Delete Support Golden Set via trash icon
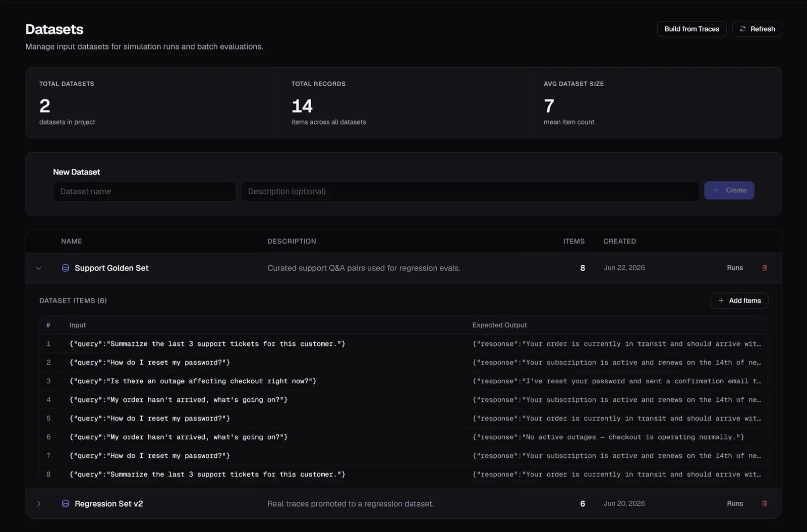807x532 pixels. pos(765,268)
